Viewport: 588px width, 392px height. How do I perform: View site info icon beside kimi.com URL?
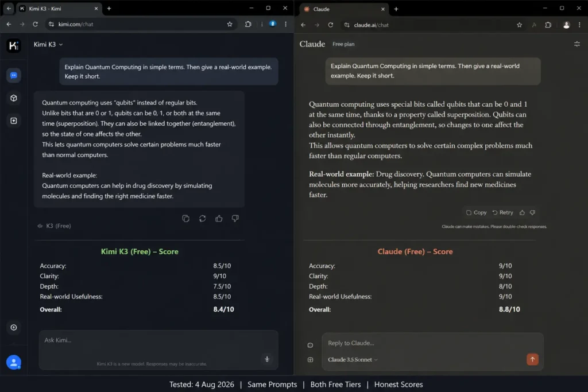[51, 24]
